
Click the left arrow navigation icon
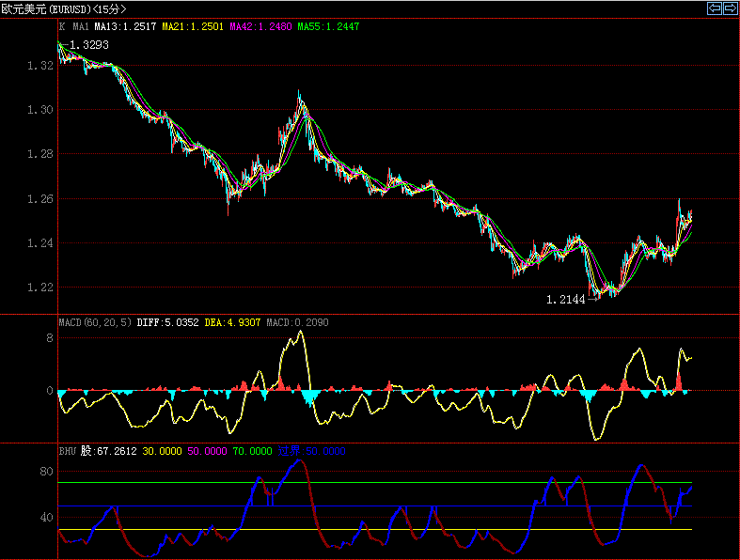[715, 8]
